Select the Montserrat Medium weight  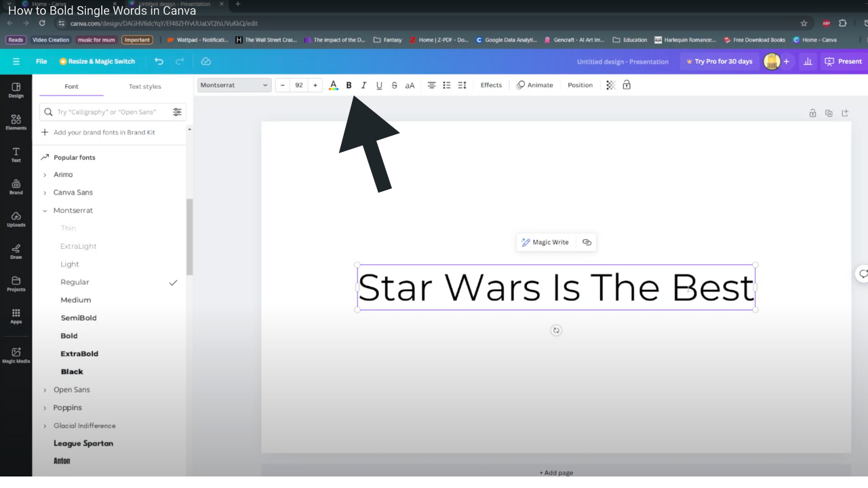pos(75,300)
